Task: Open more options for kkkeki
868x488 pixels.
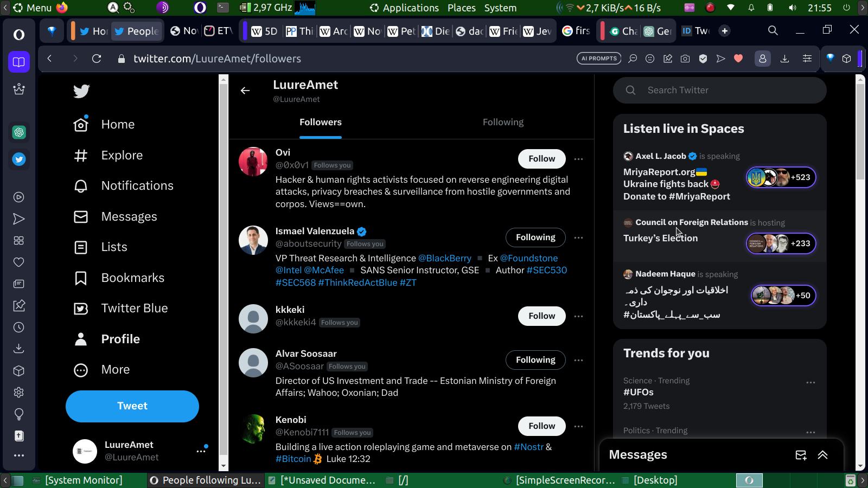Action: tap(579, 316)
